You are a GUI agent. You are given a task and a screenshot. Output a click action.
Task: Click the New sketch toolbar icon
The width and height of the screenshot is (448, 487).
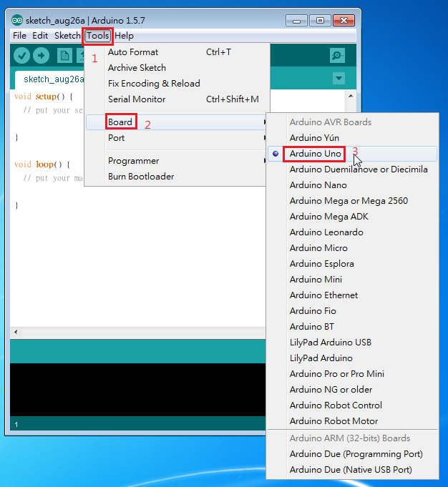(64, 56)
